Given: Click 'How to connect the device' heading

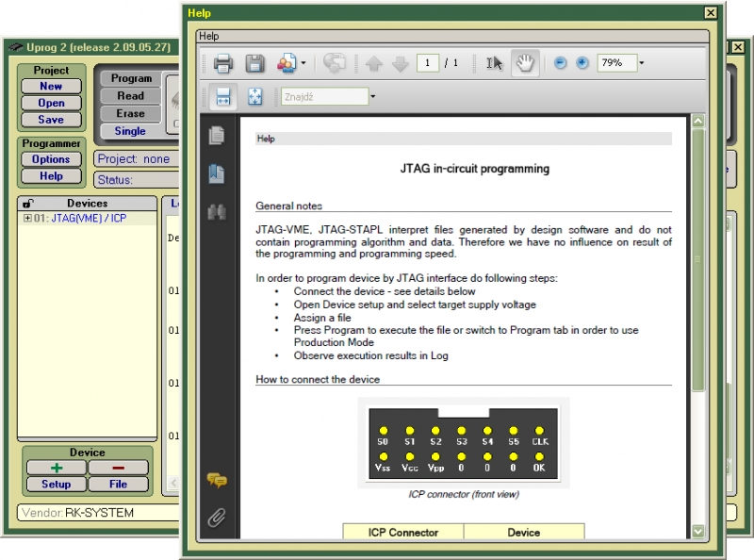Looking at the screenshot, I should pyautogui.click(x=318, y=380).
